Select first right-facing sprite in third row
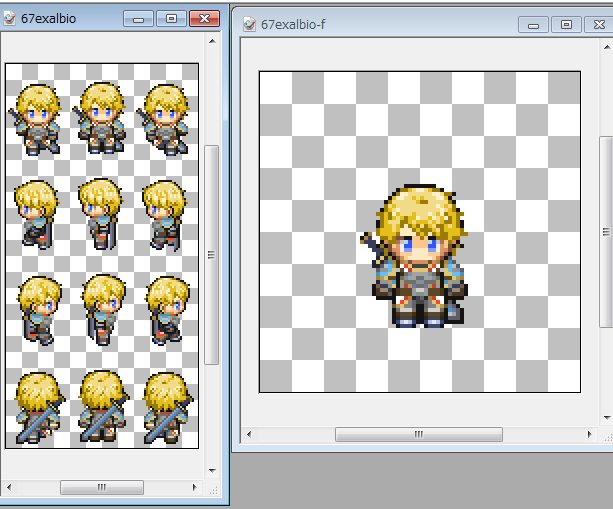 point(39,311)
